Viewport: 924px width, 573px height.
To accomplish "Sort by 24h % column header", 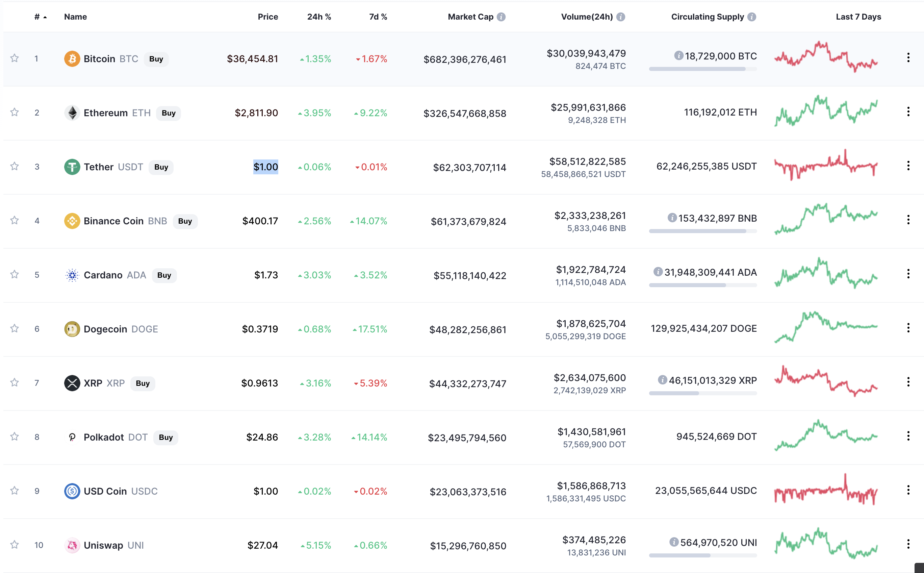I will coord(319,17).
